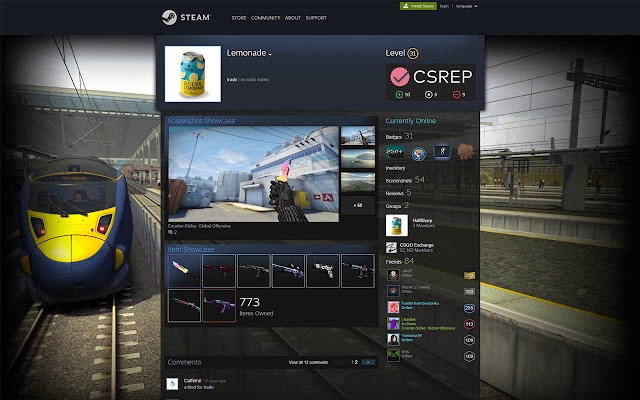The height and width of the screenshot is (400, 640).
Task: Click the green Install Steam button
Action: pyautogui.click(x=418, y=6)
